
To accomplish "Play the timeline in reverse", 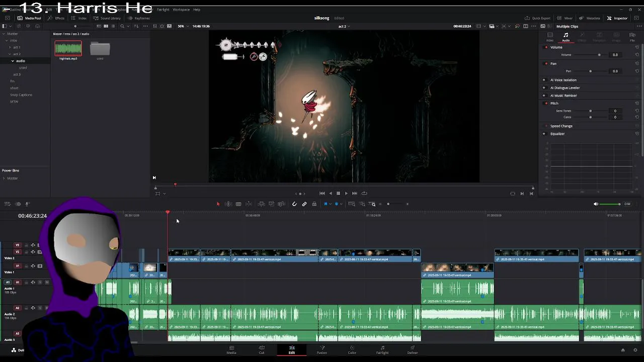I will 330,193.
